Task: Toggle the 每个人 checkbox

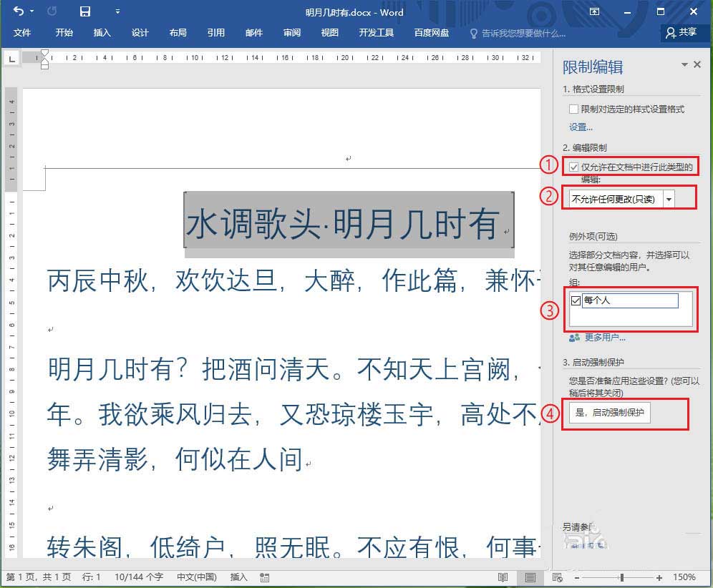Action: [576, 300]
